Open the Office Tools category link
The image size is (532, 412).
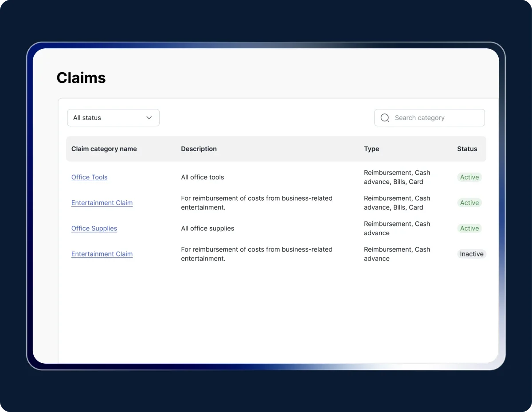(x=89, y=177)
